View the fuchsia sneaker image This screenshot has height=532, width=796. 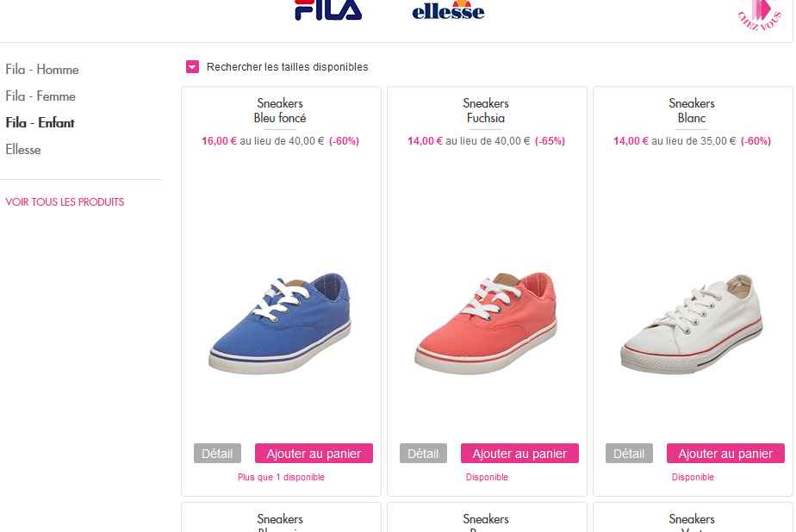click(486, 322)
